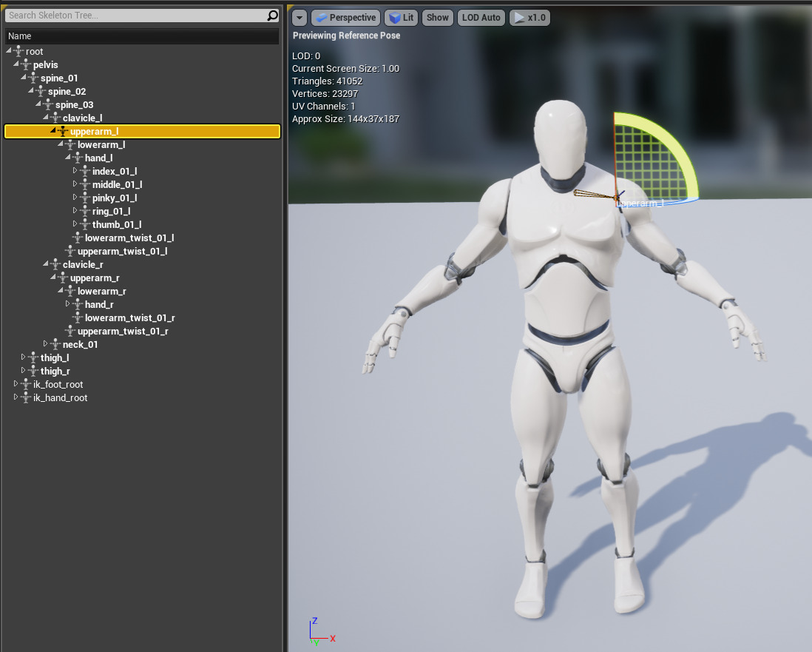Select the lowerarm_twist_01_r bone
Screen dimensions: 812x652
129,317
